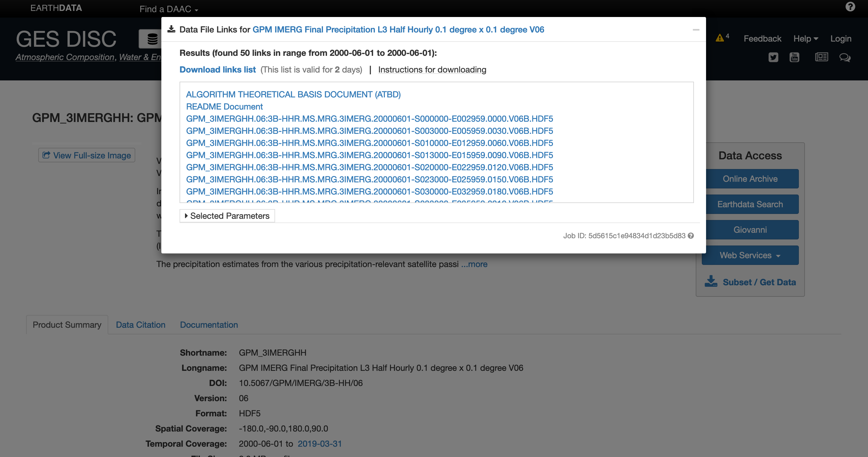868x457 pixels.
Task: Switch to the Data Citation tab
Action: click(140, 325)
